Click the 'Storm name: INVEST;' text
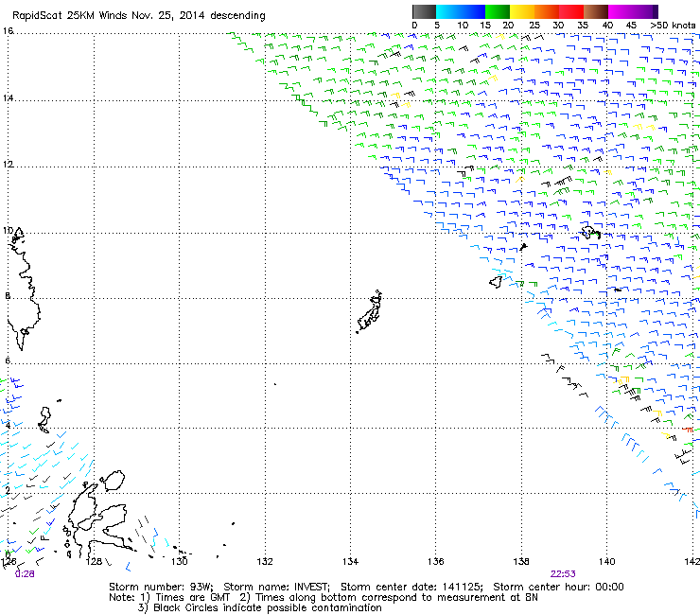700x615 pixels. click(x=277, y=587)
